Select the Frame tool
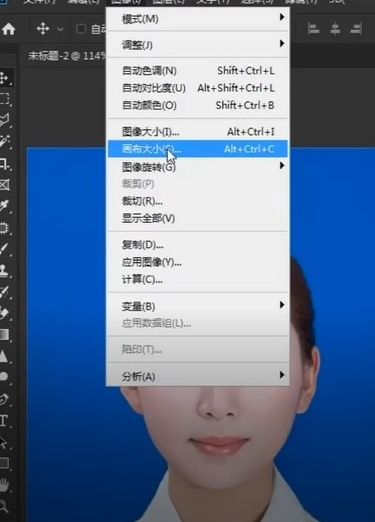This screenshot has height=522, width=375. 5,185
